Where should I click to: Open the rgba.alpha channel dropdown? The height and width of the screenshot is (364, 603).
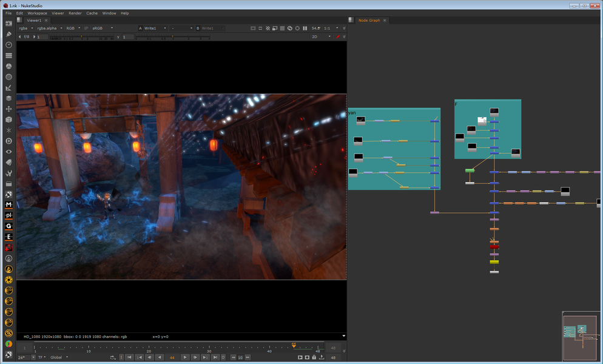pyautogui.click(x=50, y=29)
